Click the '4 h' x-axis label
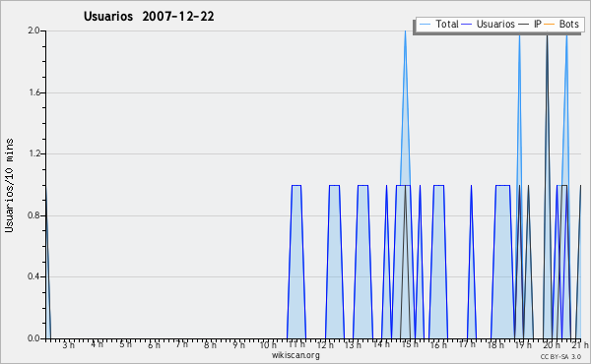This screenshot has height=364, width=591. (x=97, y=344)
